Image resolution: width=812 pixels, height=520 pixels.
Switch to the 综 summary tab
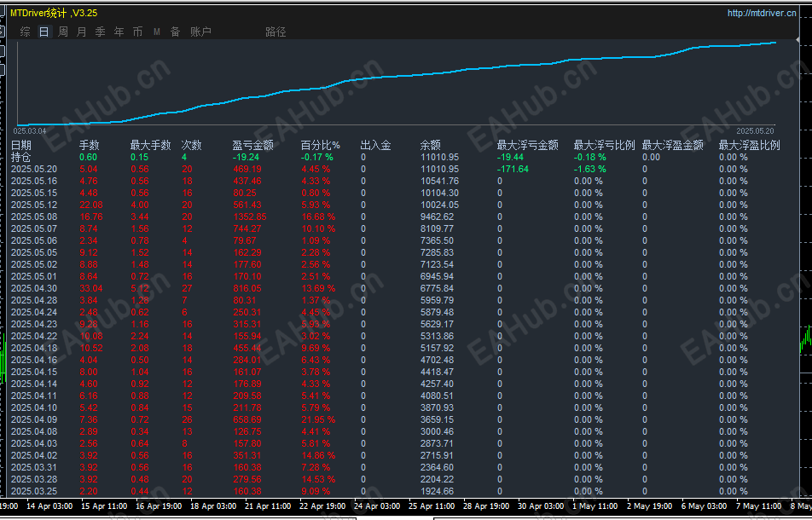click(26, 32)
